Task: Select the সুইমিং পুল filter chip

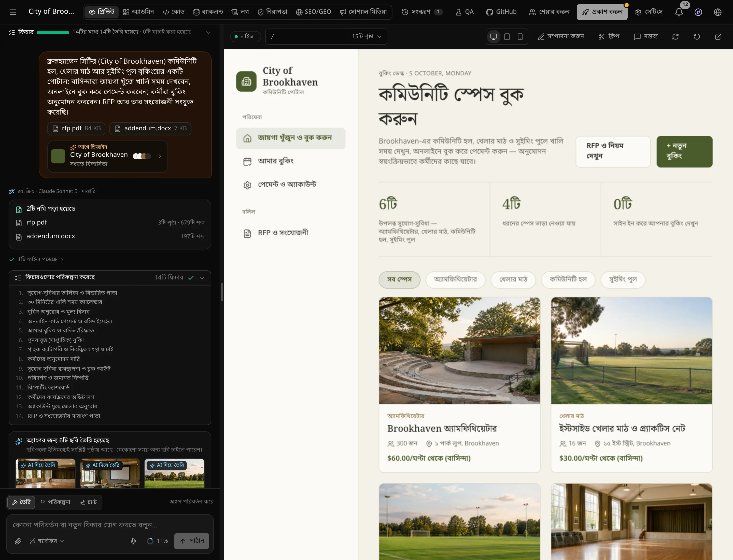Action: [623, 280]
